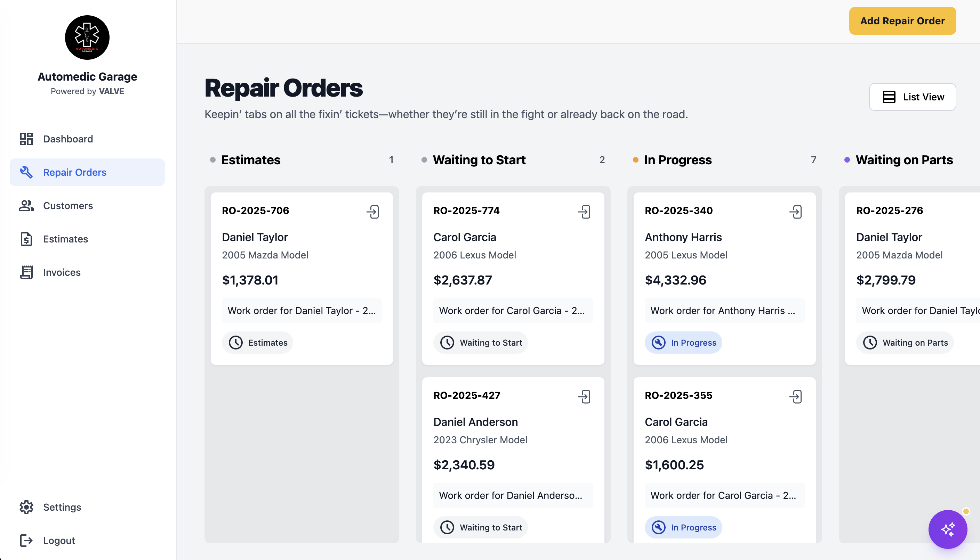Log out using the Logout link
Viewport: 980px width, 560px height.
58,541
